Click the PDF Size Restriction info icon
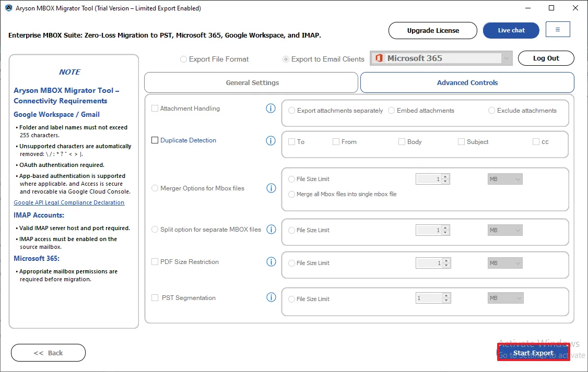588x372 pixels. 271,261
